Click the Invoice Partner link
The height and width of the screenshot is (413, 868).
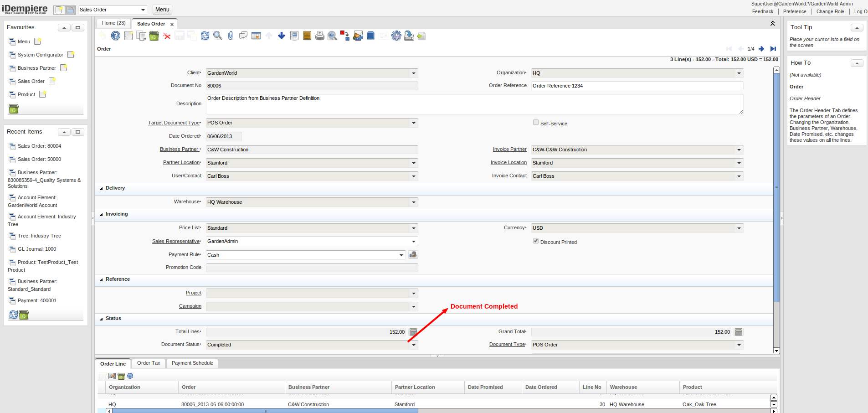click(x=509, y=149)
